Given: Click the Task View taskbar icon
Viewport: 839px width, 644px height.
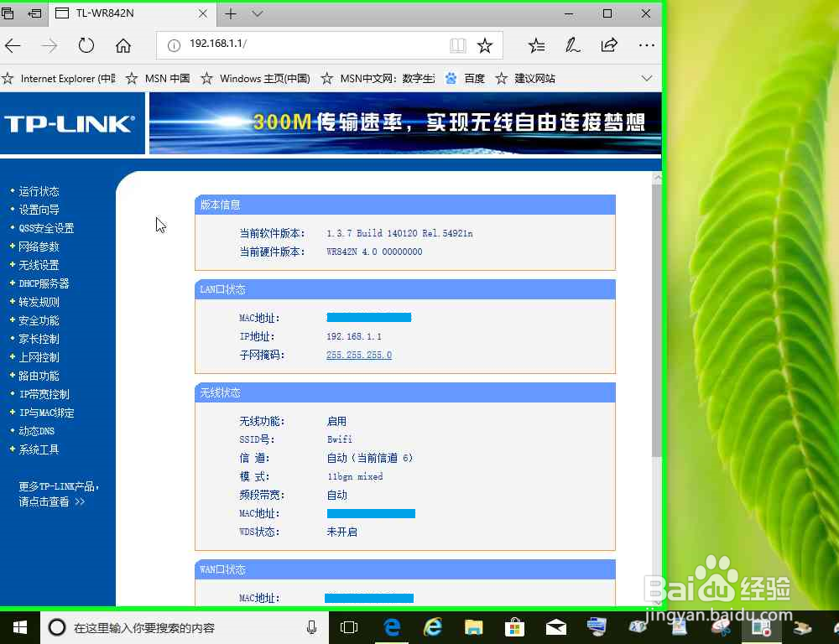Looking at the screenshot, I should (x=349, y=627).
